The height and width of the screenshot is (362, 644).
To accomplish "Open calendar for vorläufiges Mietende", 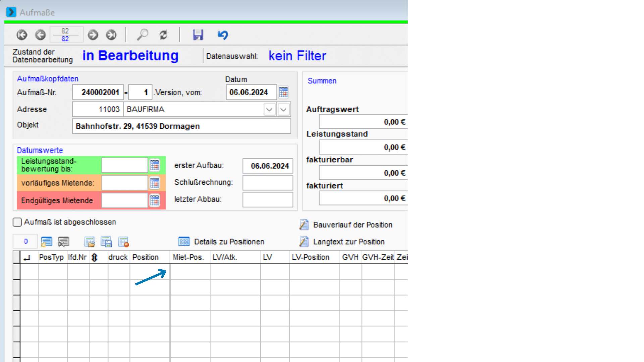I will tap(155, 183).
